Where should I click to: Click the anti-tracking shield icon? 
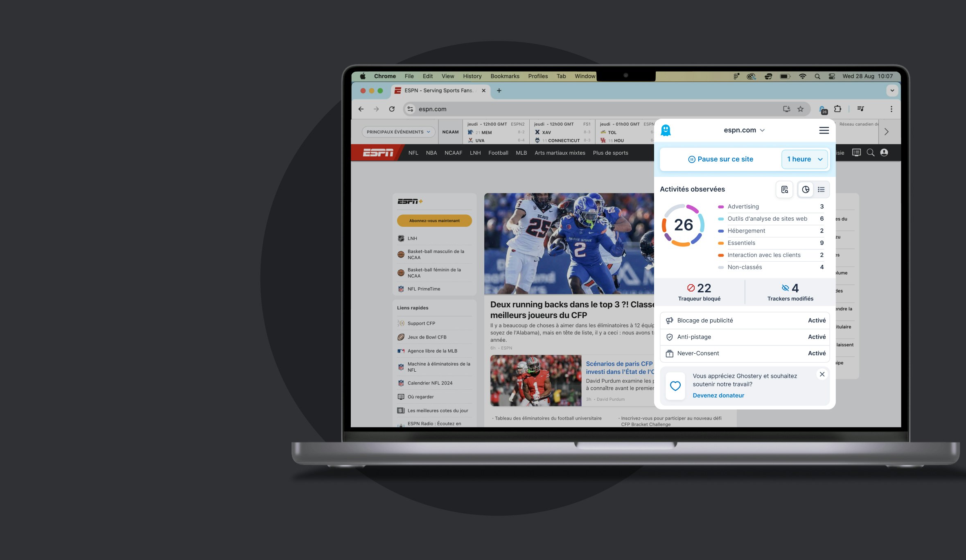[x=670, y=336]
